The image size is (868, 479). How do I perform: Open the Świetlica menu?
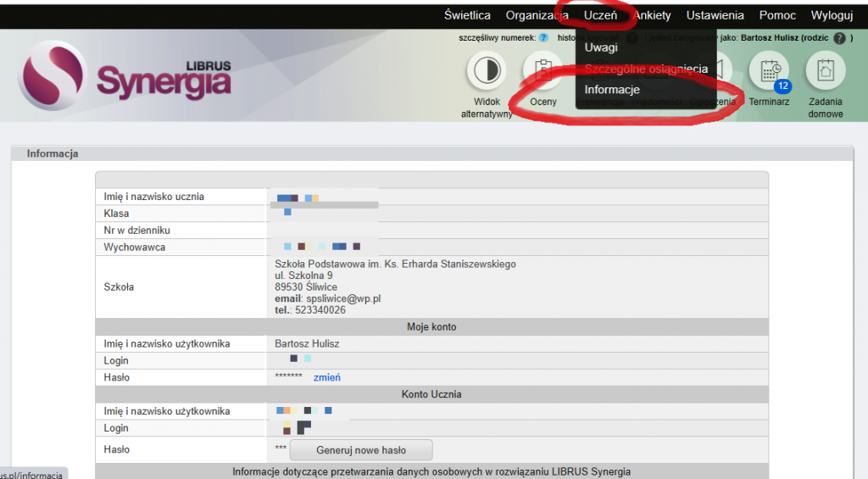click(x=467, y=15)
